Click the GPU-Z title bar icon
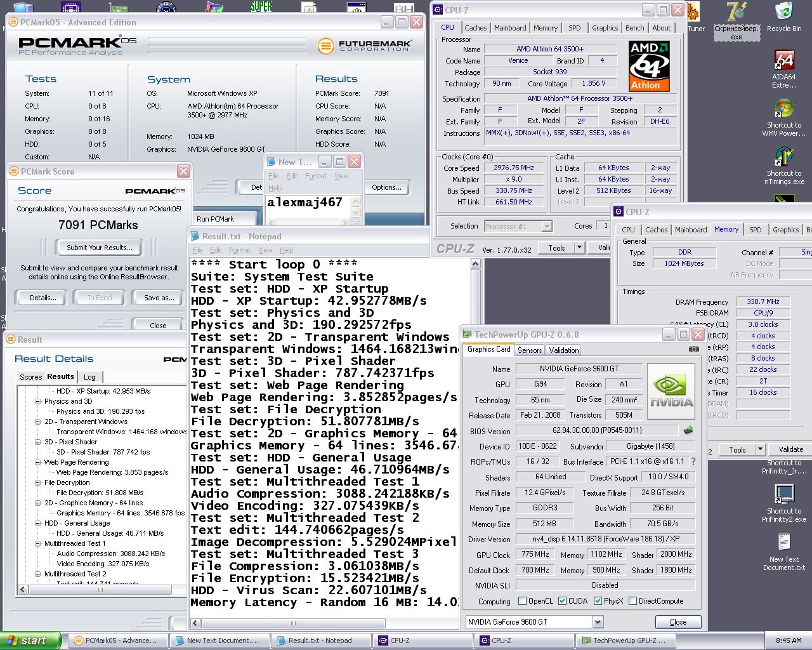Viewport: 812px width, 650px height. [x=468, y=335]
